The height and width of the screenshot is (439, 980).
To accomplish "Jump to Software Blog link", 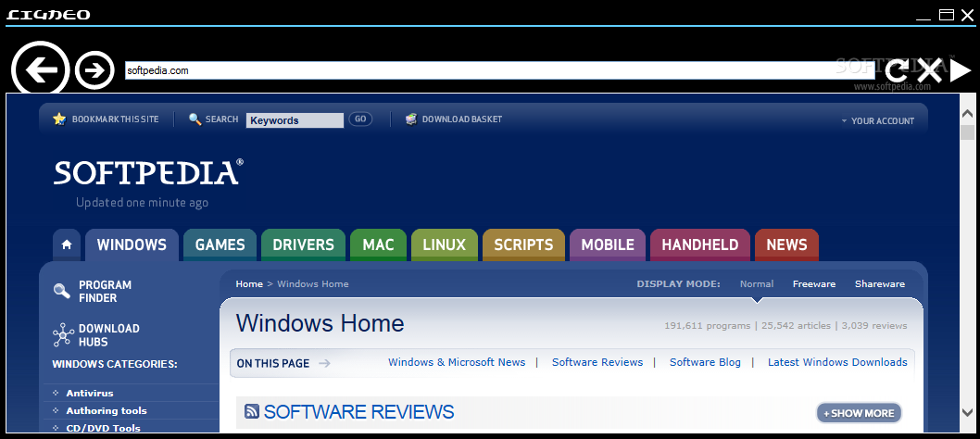I will tap(705, 362).
